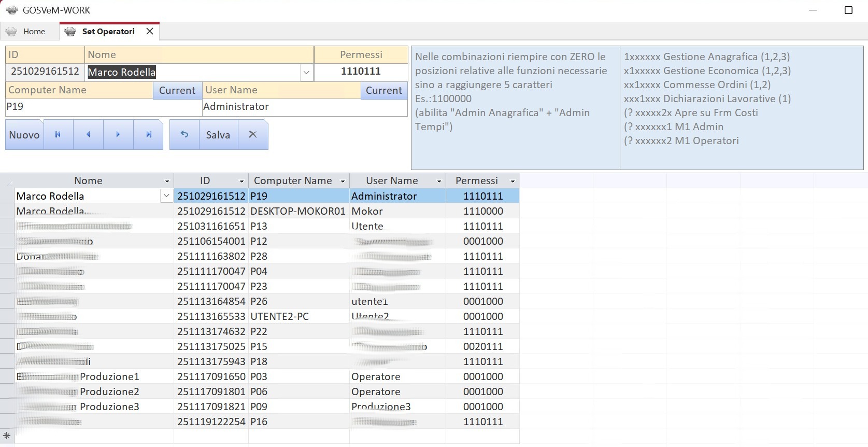Jump to the last record

pos(149,135)
